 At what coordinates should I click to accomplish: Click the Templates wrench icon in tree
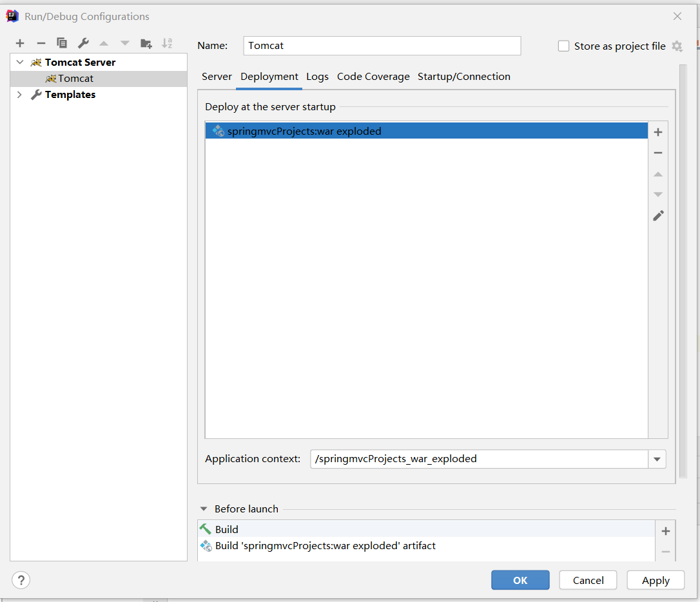point(35,95)
